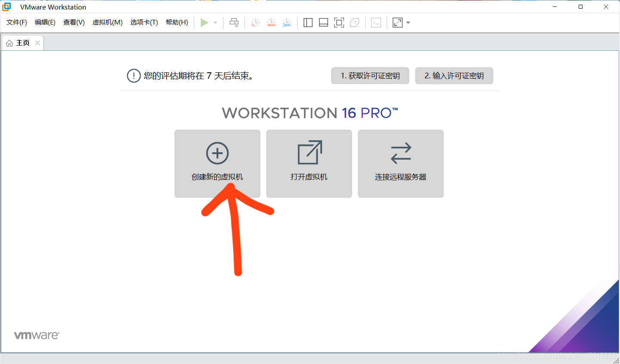Click the full screen mode icon
The image size is (620, 364).
click(339, 23)
